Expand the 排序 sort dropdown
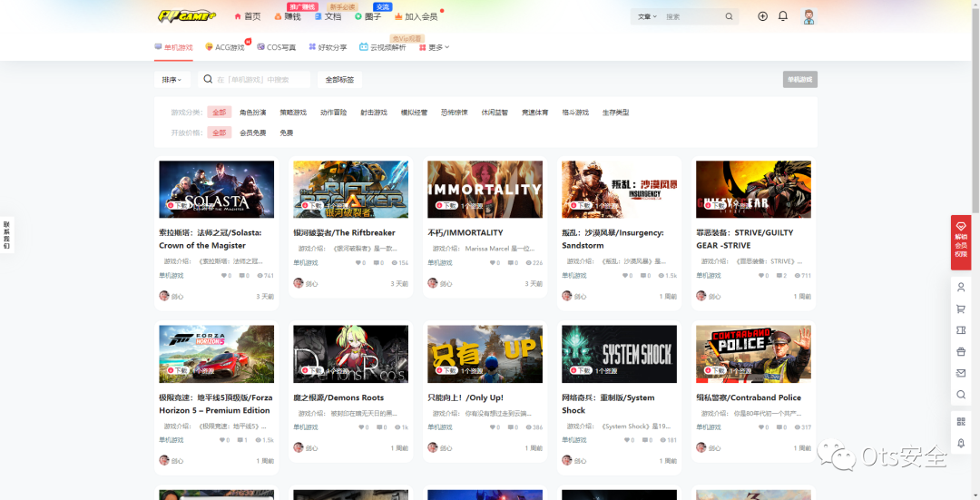 tap(171, 80)
